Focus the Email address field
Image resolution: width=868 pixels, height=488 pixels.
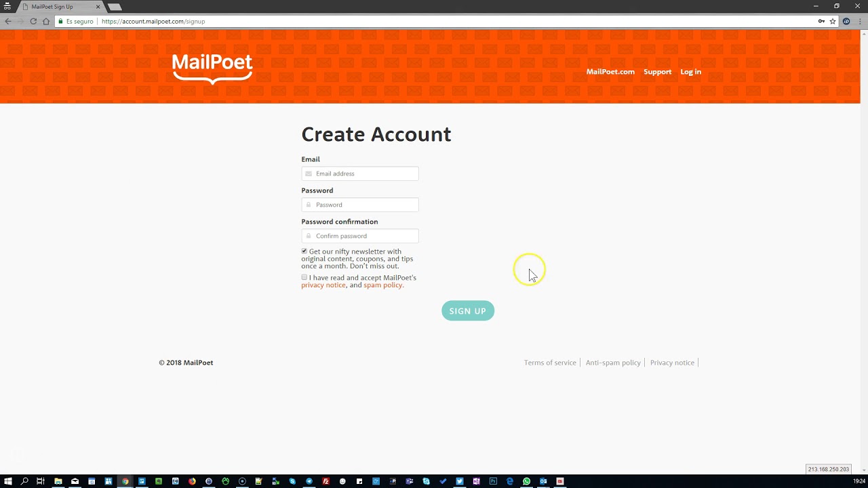360,174
